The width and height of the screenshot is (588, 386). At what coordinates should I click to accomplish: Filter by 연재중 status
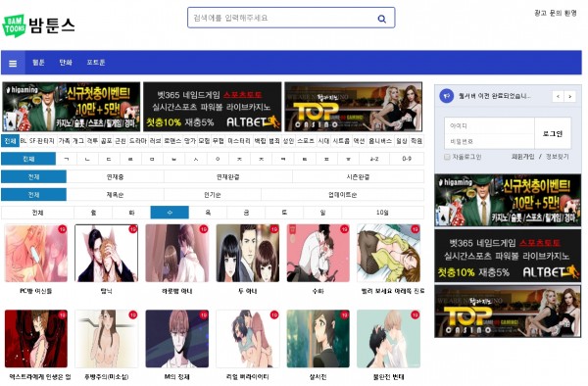pyautogui.click(x=115, y=177)
